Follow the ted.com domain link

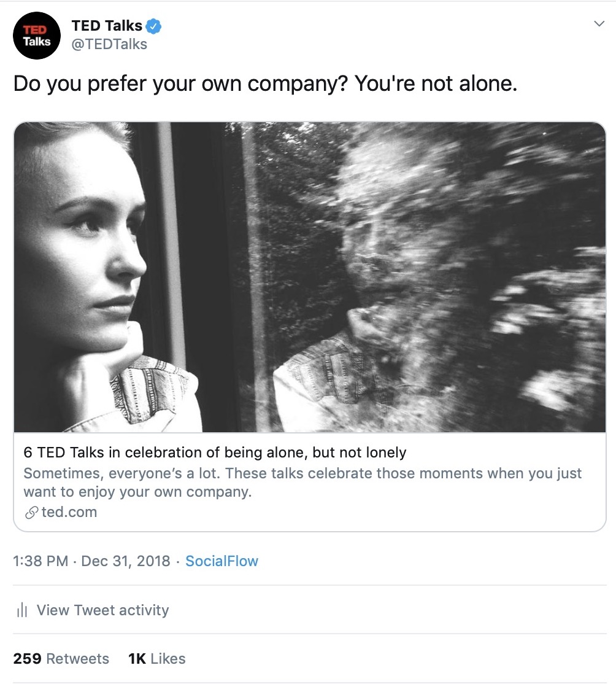point(69,512)
